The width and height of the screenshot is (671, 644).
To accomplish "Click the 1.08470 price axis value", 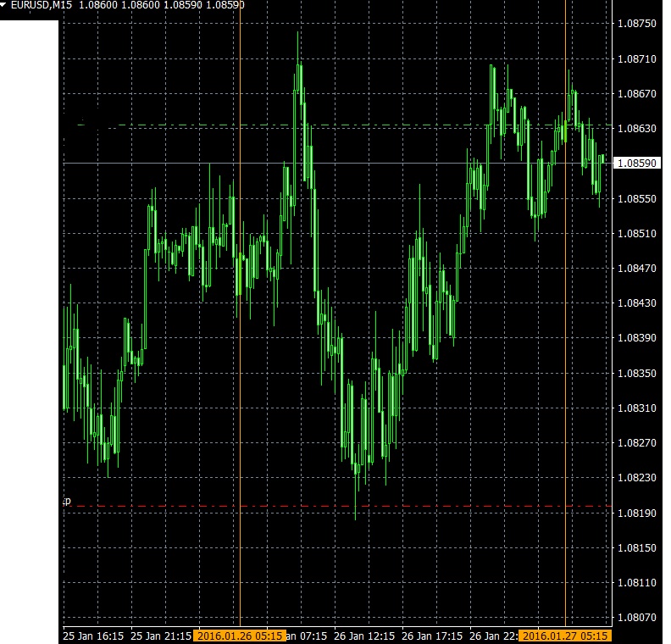I will [x=637, y=269].
